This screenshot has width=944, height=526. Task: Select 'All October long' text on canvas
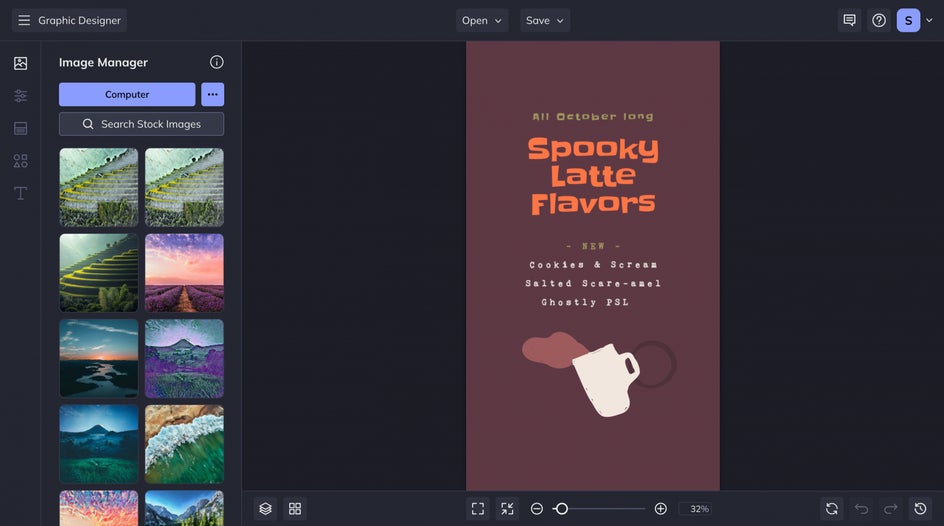pyautogui.click(x=593, y=116)
